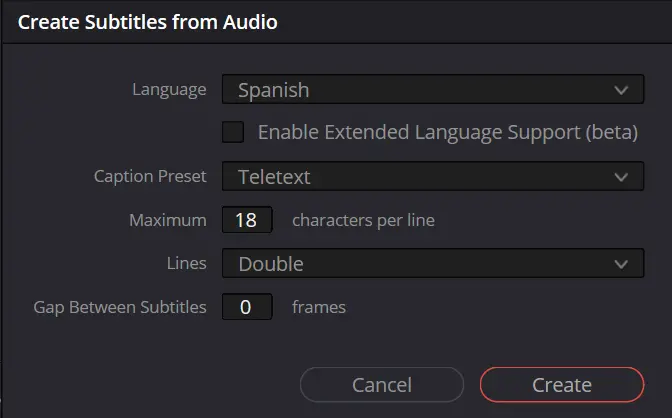The image size is (672, 418).
Task: Open the Lines dropdown showing Double
Action: tap(433, 263)
